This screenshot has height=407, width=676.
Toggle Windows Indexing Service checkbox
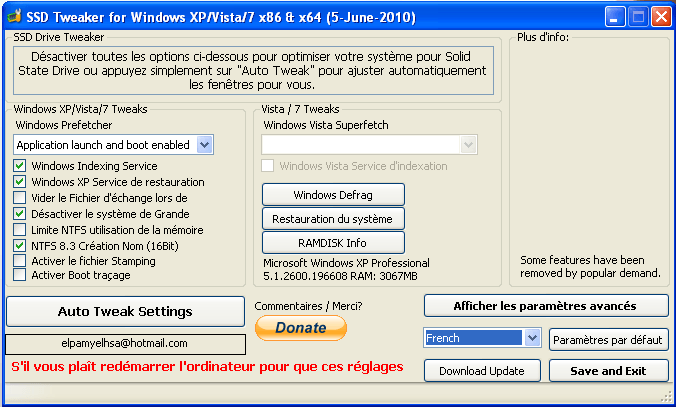click(19, 166)
